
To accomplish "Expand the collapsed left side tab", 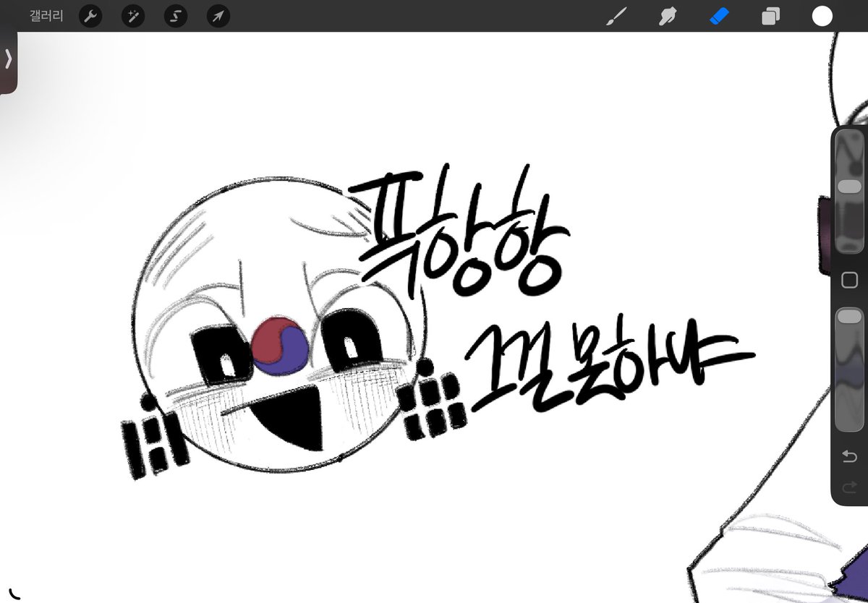I will pyautogui.click(x=8, y=59).
